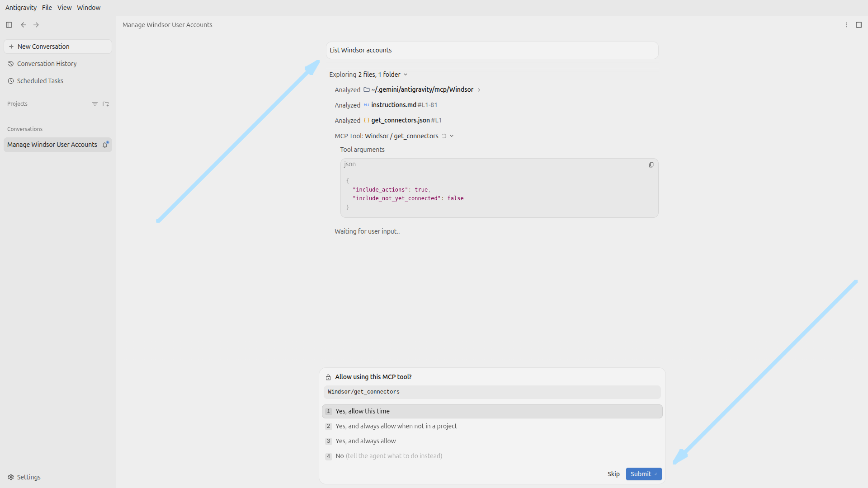Open the instructions.md file link
This screenshot has width=868, height=488.
click(394, 105)
